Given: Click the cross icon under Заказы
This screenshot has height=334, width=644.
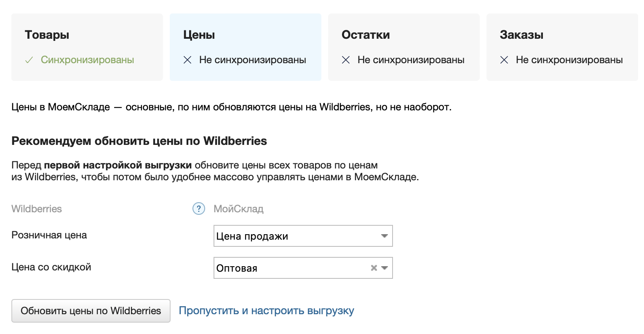Looking at the screenshot, I should [x=504, y=60].
